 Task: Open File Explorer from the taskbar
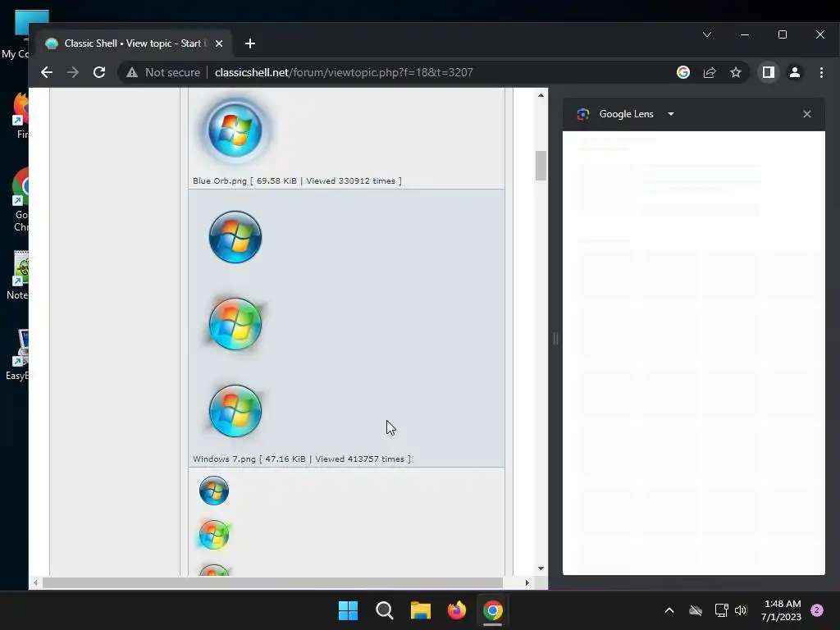(x=421, y=610)
